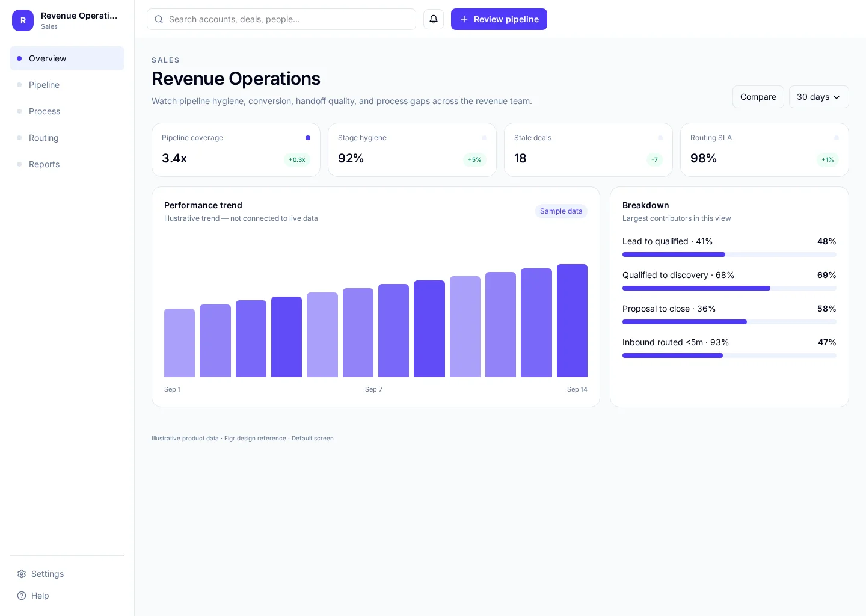Go to Pipeline in sidebar
The image size is (866, 616).
coord(67,85)
